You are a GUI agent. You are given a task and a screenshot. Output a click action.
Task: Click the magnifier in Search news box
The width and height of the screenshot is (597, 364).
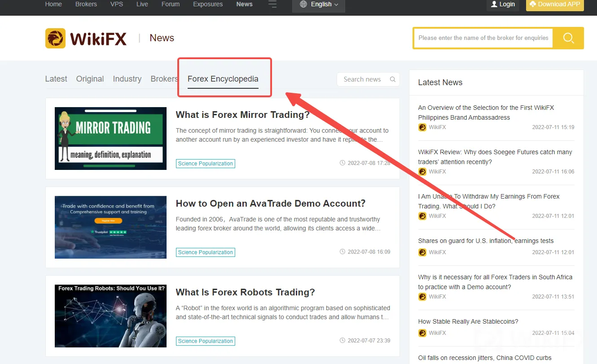click(393, 79)
